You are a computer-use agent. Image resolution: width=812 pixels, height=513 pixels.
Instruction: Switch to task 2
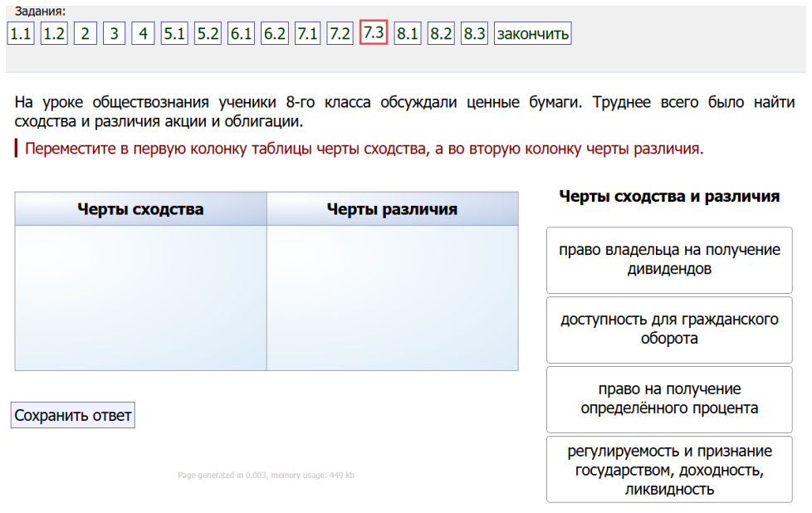[85, 34]
